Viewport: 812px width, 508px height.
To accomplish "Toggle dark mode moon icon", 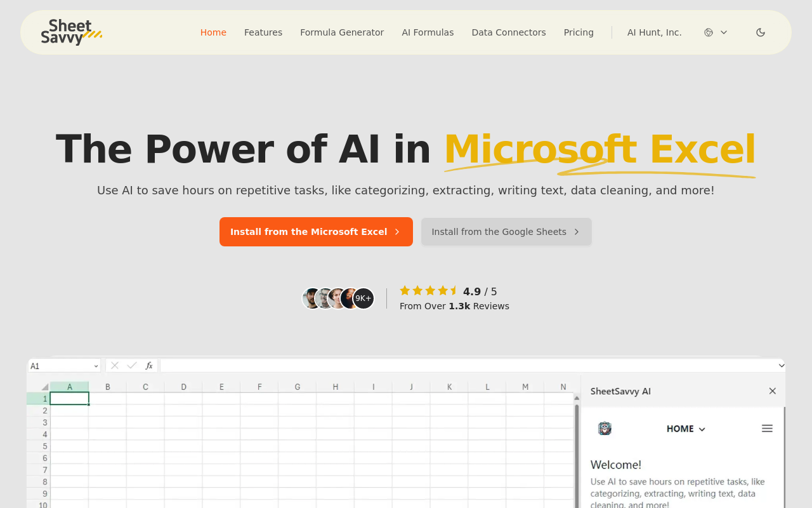I will (761, 32).
